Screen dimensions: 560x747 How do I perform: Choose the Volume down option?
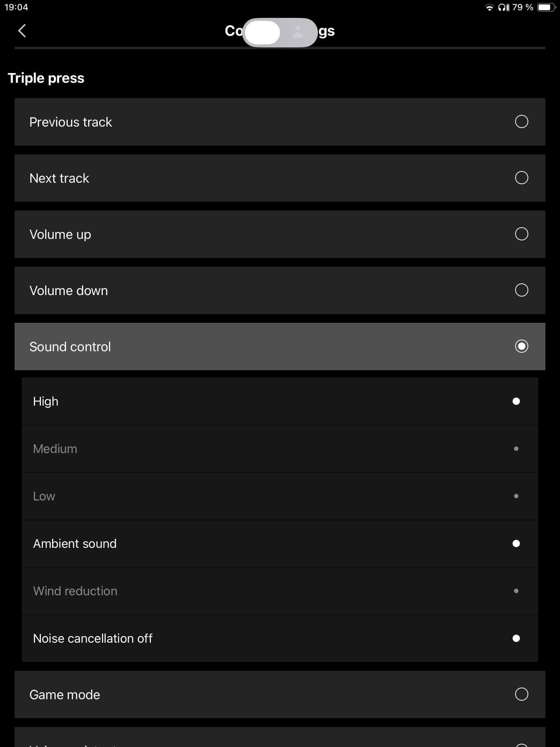[521, 290]
